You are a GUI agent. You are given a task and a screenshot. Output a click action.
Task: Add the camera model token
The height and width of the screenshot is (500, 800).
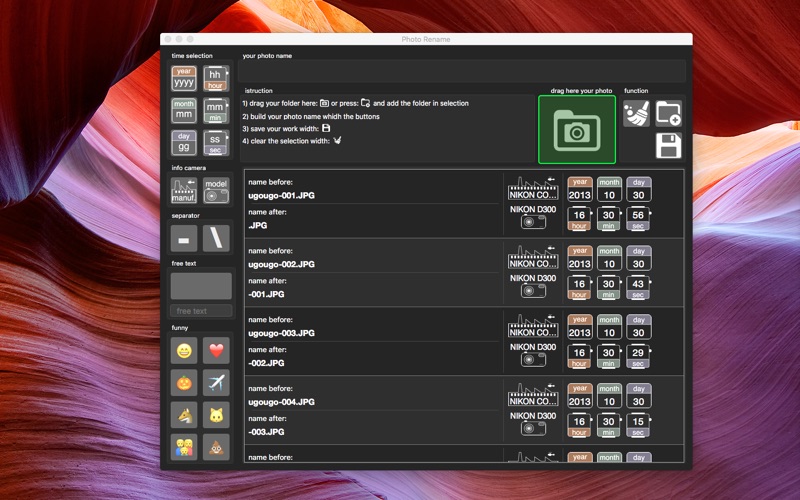(x=216, y=190)
